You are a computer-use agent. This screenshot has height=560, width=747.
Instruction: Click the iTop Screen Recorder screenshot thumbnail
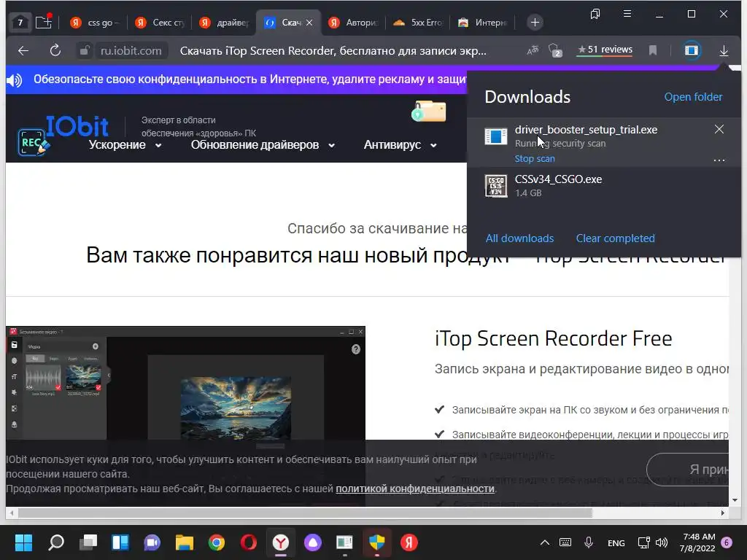pyautogui.click(x=185, y=384)
